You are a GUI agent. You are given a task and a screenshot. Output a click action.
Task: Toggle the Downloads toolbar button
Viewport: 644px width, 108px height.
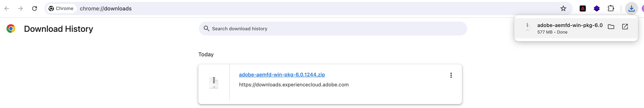tap(631, 8)
